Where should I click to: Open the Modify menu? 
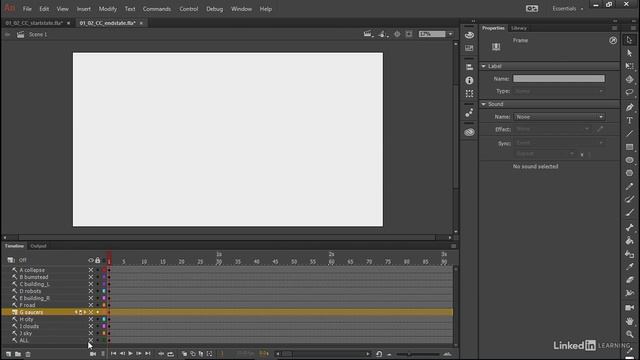point(108,9)
